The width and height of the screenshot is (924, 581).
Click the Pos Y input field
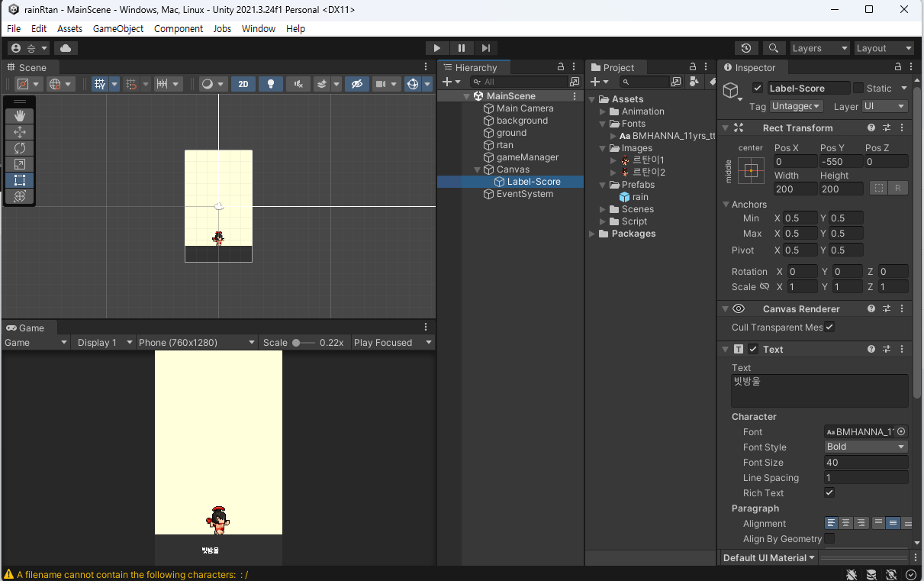coord(842,162)
